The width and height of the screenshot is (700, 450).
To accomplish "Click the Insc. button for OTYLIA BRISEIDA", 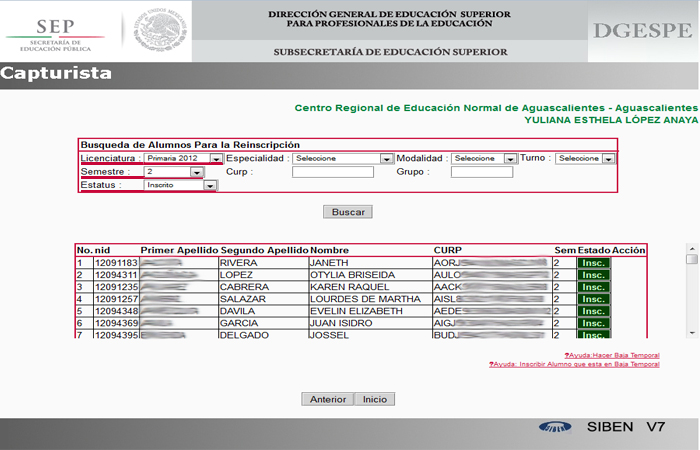I will 593,275.
